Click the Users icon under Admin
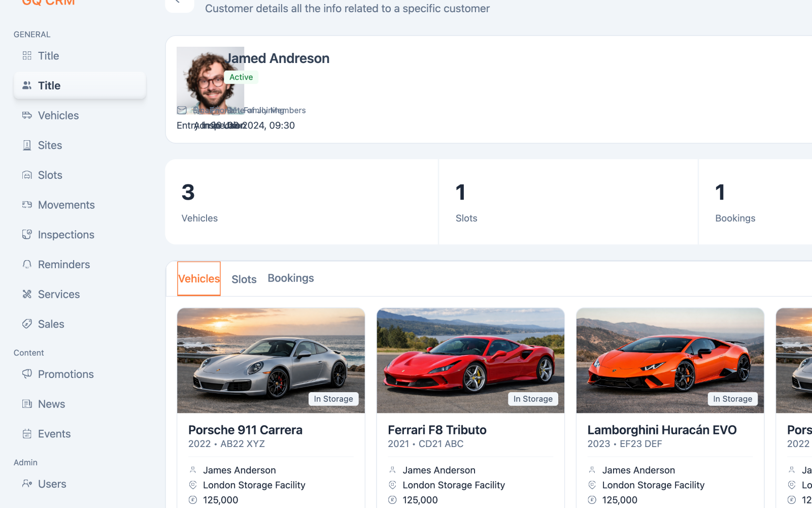The width and height of the screenshot is (812, 508). (27, 484)
